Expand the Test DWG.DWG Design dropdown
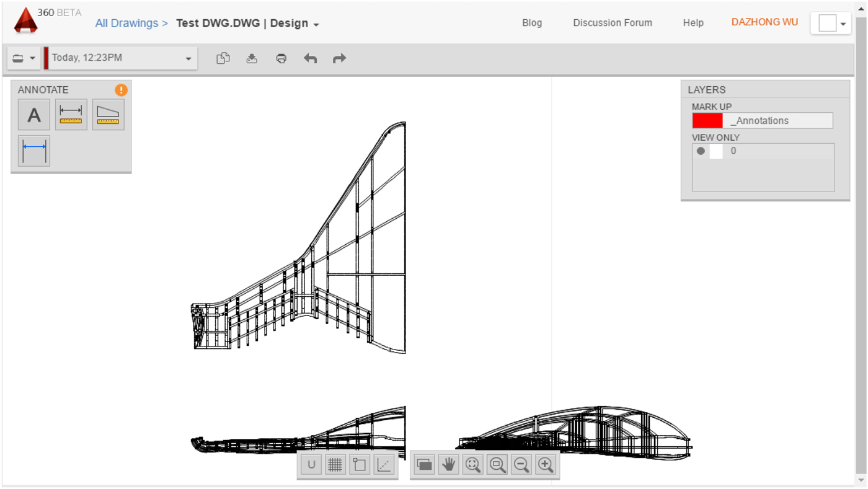The width and height of the screenshot is (868, 489). coord(316,25)
